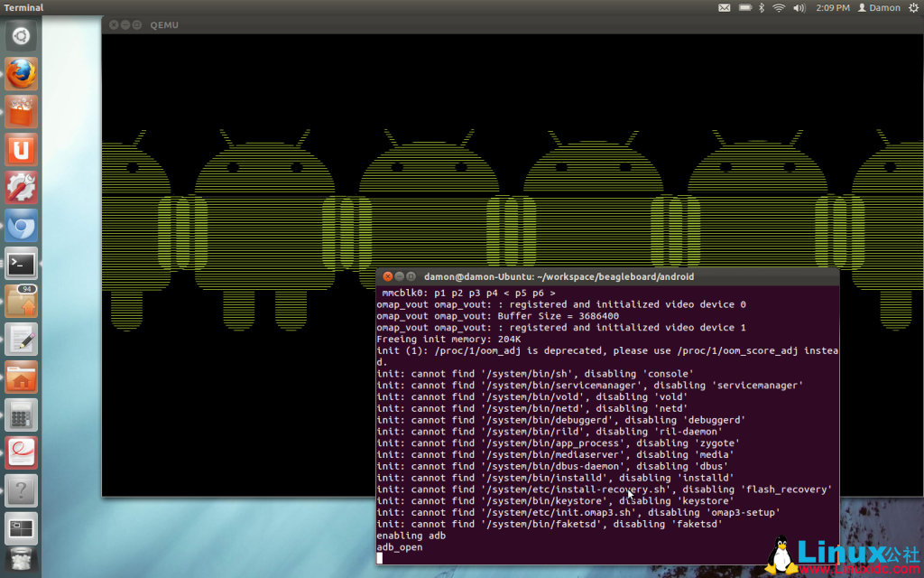This screenshot has width=924, height=578.
Task: Click the terminal prompt after adb_open
Action: pyautogui.click(x=381, y=557)
